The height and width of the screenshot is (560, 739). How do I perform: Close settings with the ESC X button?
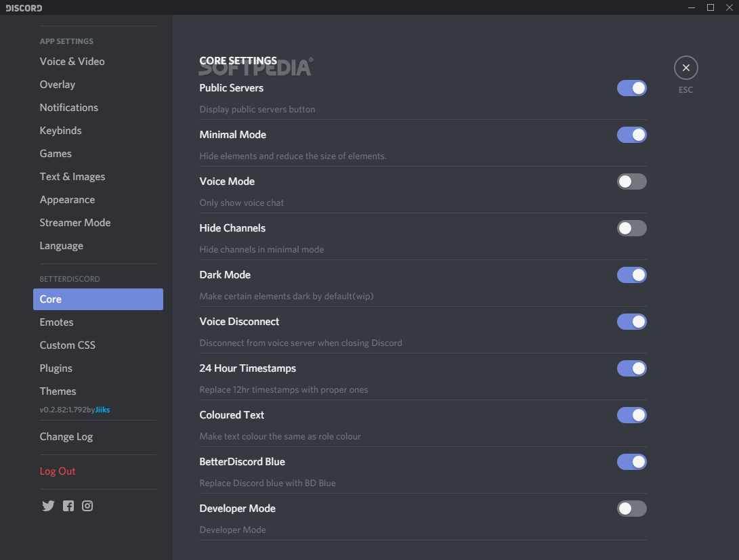pos(685,68)
